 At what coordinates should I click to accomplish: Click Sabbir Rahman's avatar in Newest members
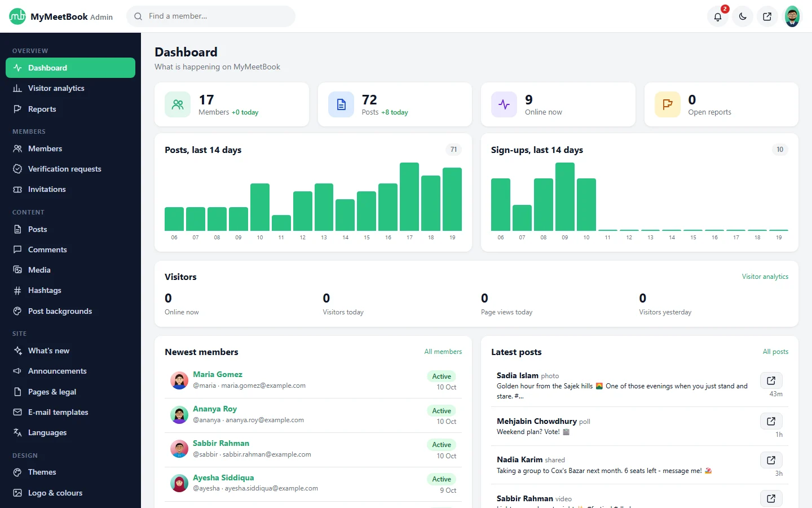click(179, 449)
